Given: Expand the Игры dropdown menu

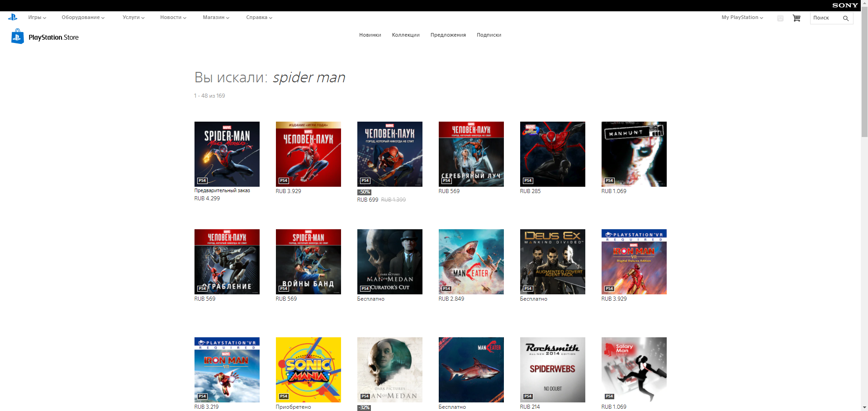Looking at the screenshot, I should click(x=37, y=17).
